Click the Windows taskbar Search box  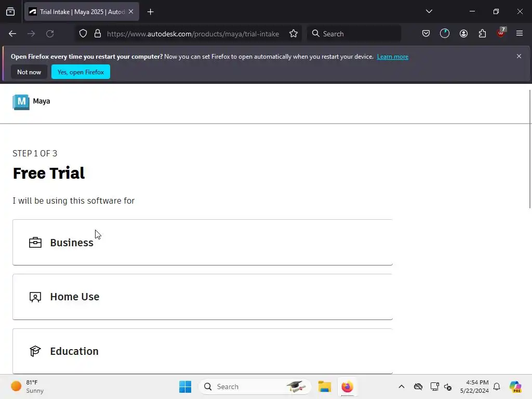(255, 387)
